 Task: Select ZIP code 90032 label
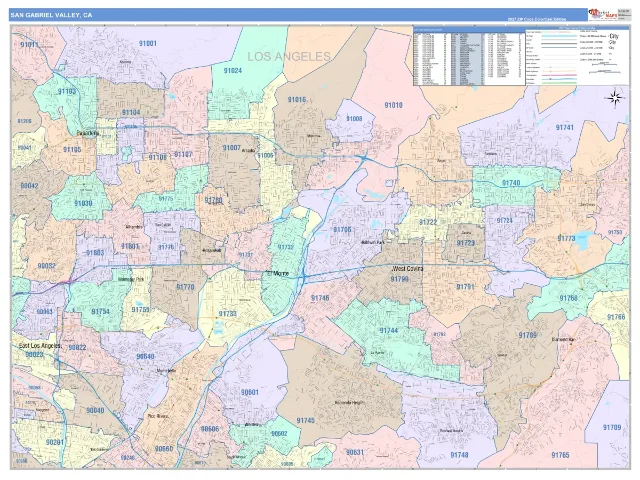pos(47,266)
